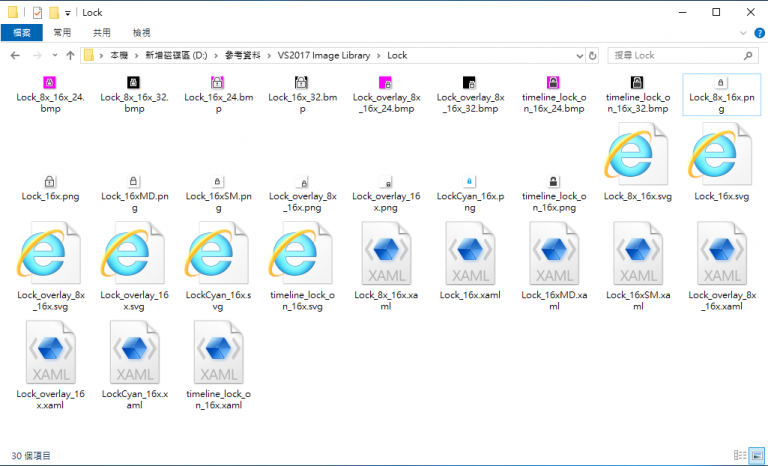Select the Lock_8x_16x.png file icon

coord(720,83)
